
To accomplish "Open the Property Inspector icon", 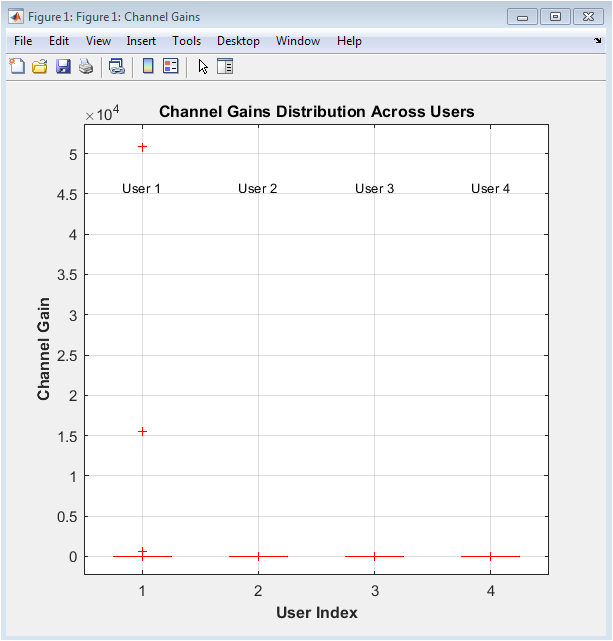I will 225,67.
